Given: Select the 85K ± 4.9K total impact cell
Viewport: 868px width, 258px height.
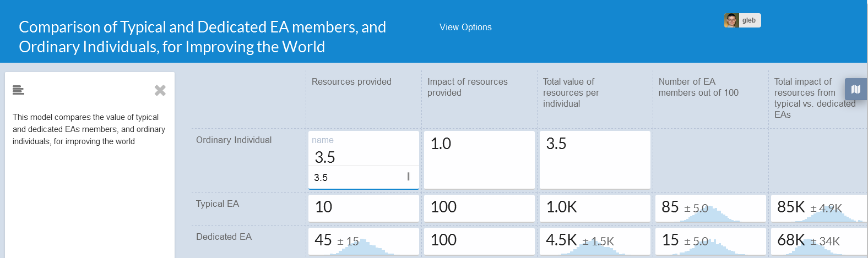Looking at the screenshot, I should pos(818,208).
